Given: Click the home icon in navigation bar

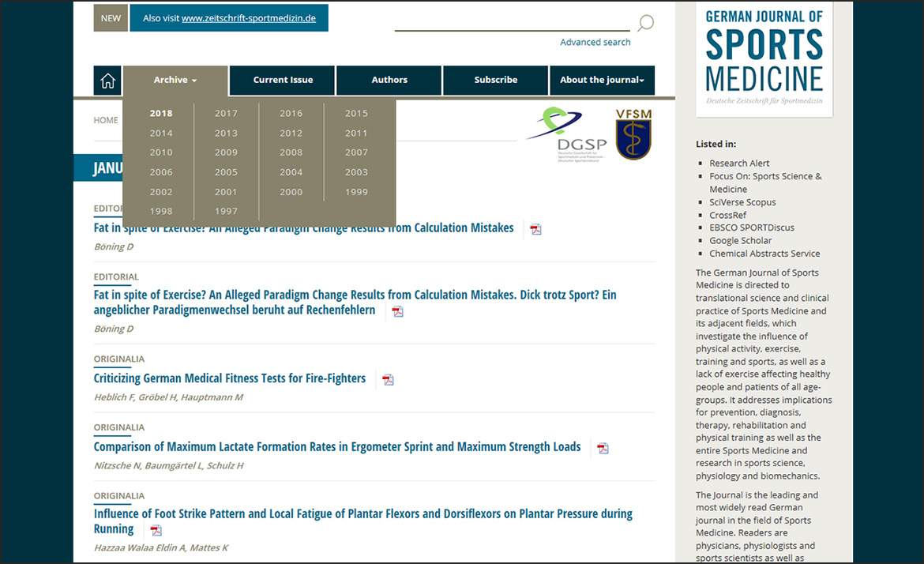Looking at the screenshot, I should (107, 80).
